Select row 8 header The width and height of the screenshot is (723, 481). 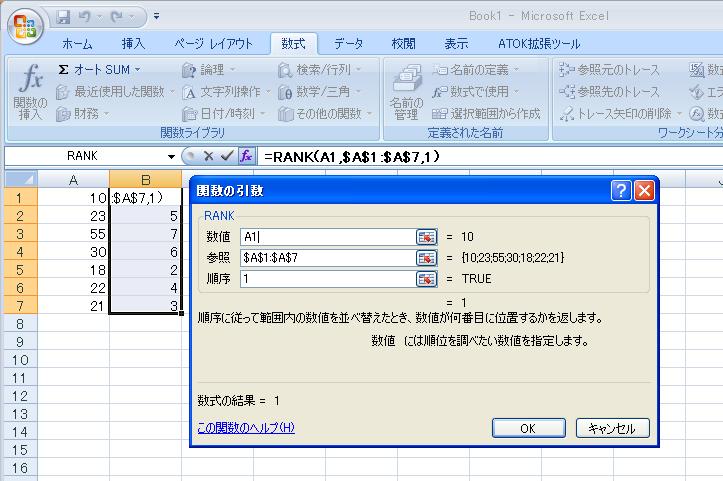(20, 324)
